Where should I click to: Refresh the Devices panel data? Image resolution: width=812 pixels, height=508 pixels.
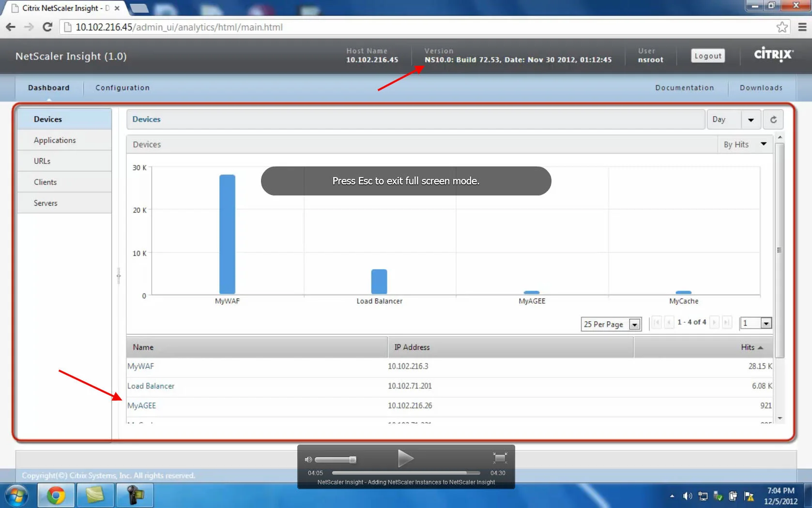[x=773, y=120]
